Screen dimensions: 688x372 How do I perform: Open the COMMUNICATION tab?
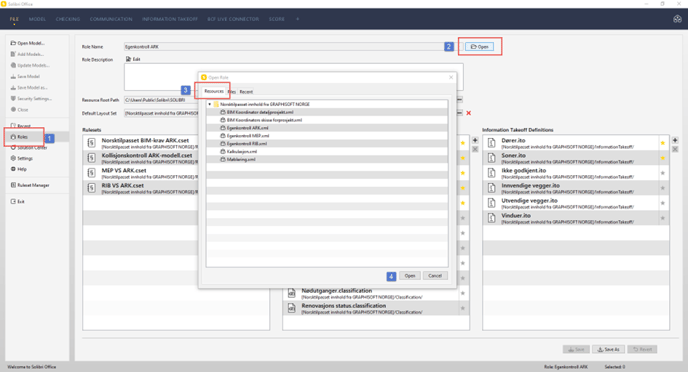coord(111,19)
